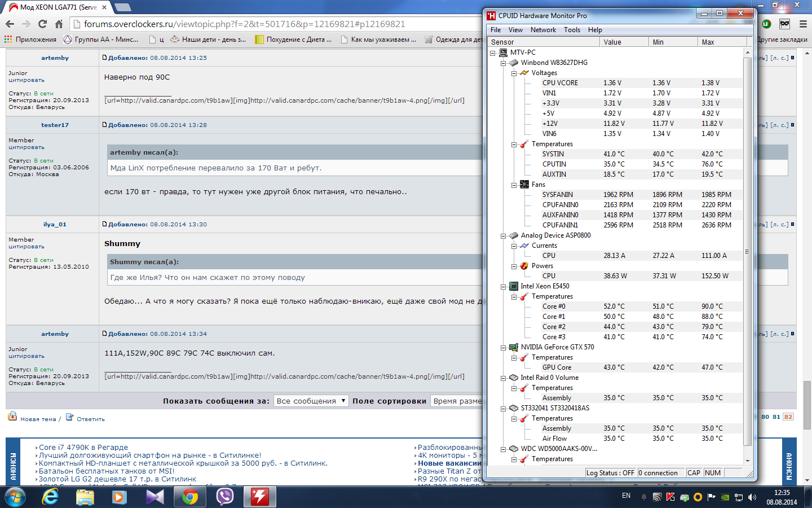Open the Help menu in HWMonitor
The height and width of the screenshot is (508, 812).
click(x=595, y=30)
